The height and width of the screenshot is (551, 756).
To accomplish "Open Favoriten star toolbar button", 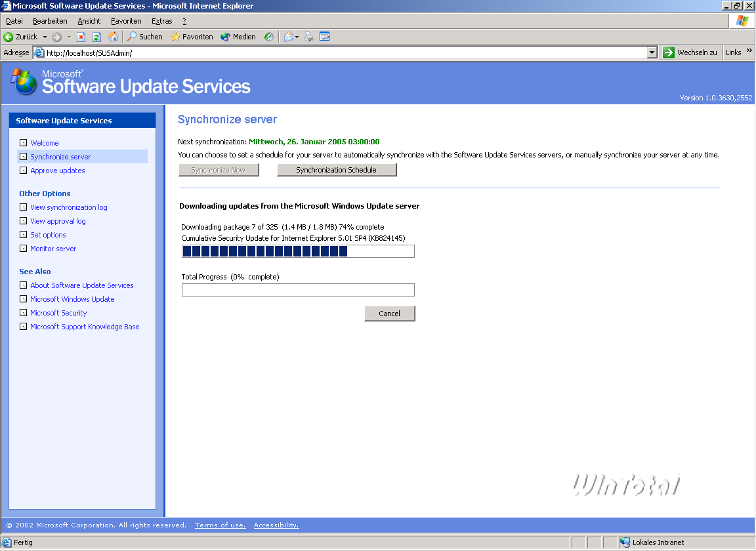I will click(192, 37).
